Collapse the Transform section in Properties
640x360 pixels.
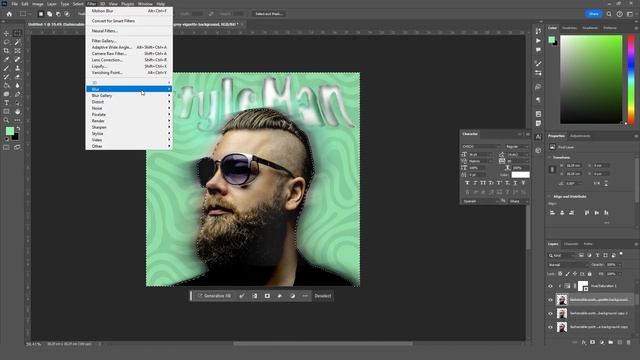pos(550,158)
